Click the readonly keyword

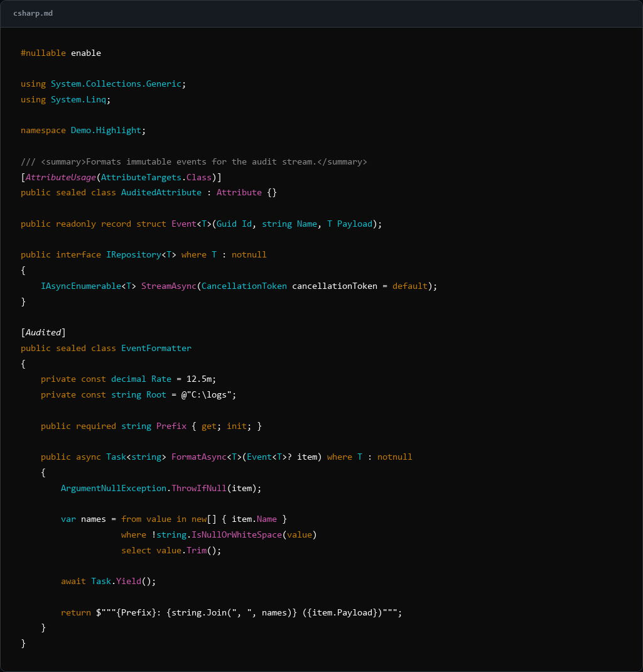(76, 224)
